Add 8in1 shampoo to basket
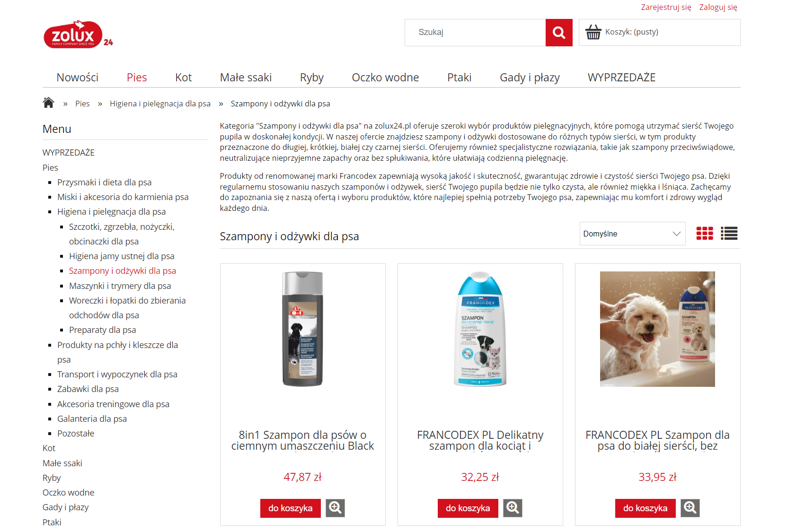 pyautogui.click(x=291, y=508)
